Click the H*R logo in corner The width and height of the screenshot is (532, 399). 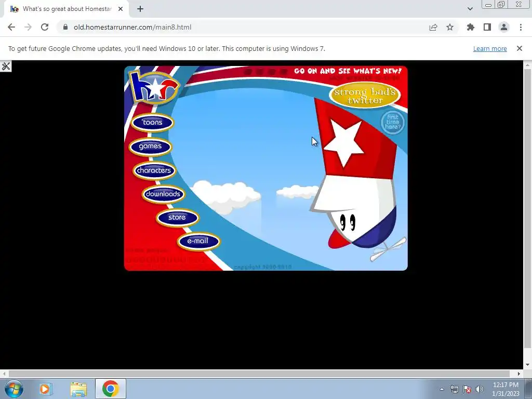click(x=154, y=87)
